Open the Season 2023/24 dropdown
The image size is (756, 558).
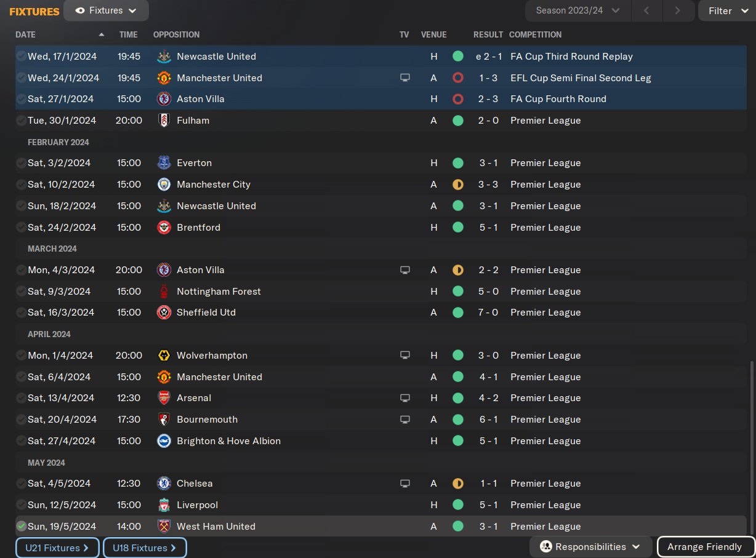click(577, 10)
